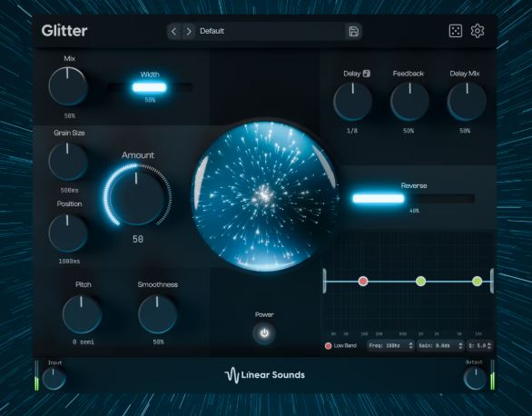Image resolution: width=532 pixels, height=416 pixels.
Task: Toggle the red Low Band indicator
Action: (328, 346)
